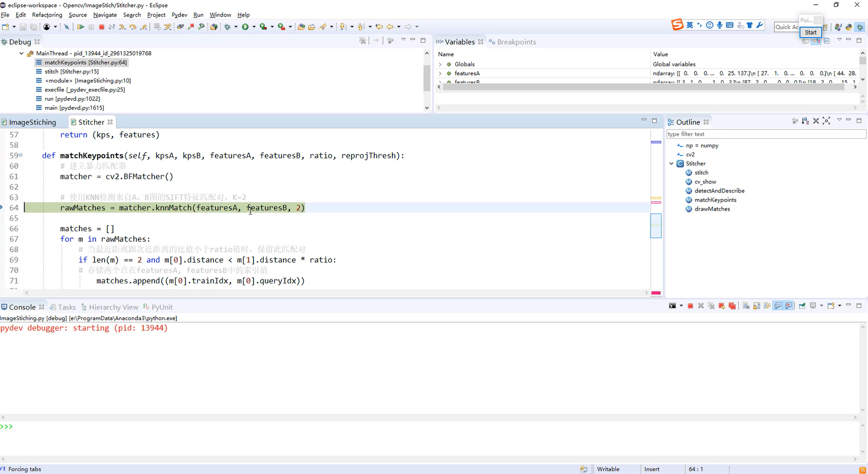The image size is (868, 474).
Task: Click the Debug bug icon in toolbar
Action: click(227, 27)
